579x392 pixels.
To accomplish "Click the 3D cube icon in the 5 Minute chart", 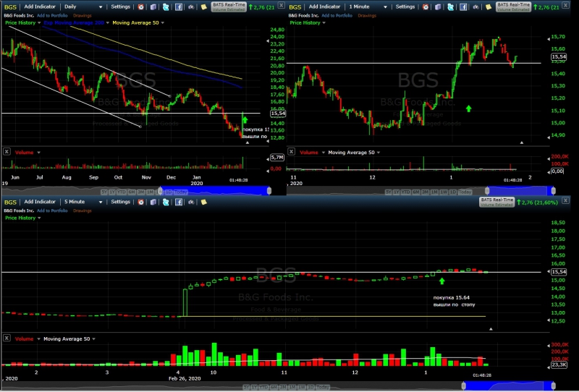I will [153, 202].
